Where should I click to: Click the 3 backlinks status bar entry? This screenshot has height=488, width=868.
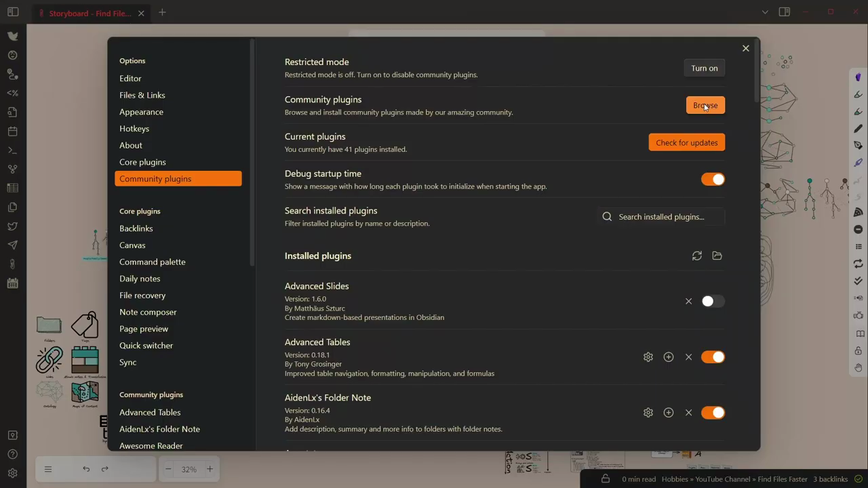pyautogui.click(x=831, y=479)
